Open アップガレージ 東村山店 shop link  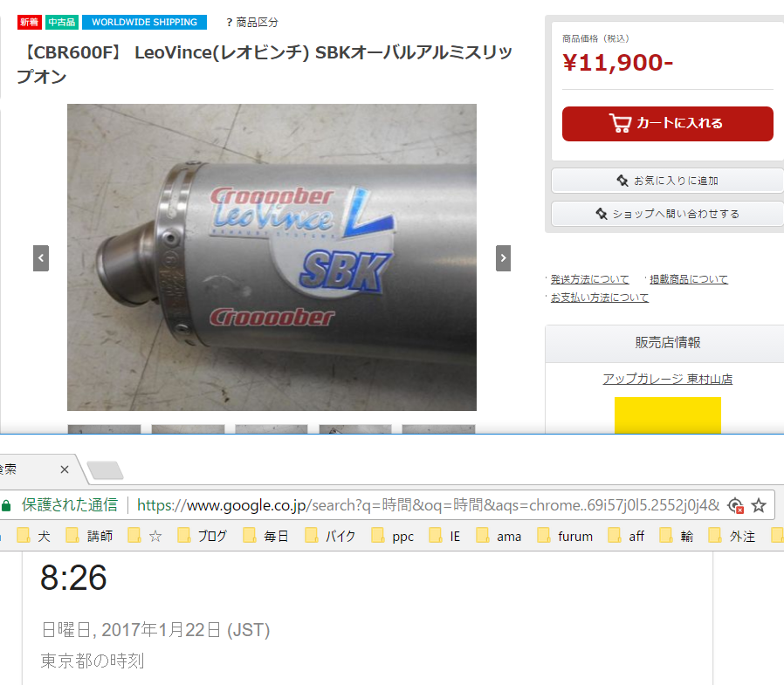coord(668,380)
